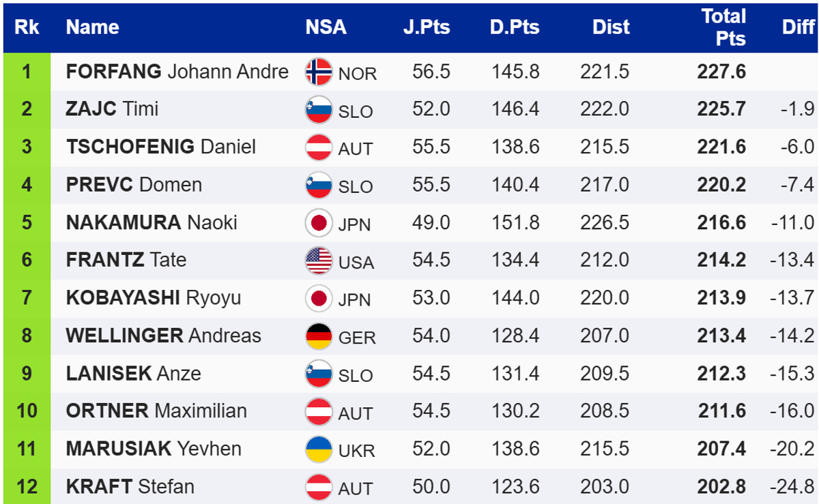Click the Ukraine flag beside Marusiak Yevhen

tap(319, 449)
